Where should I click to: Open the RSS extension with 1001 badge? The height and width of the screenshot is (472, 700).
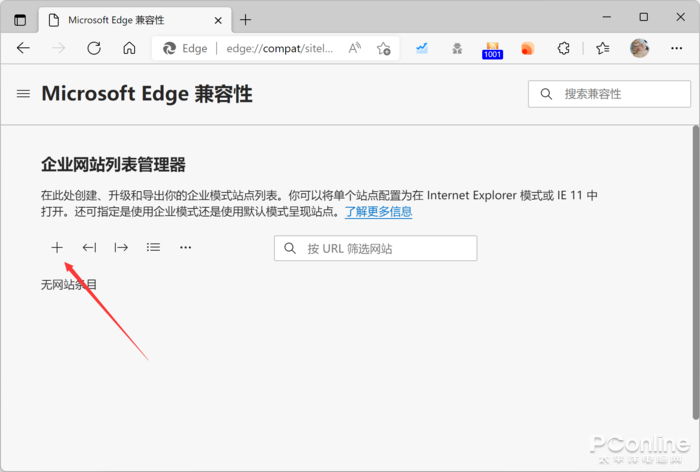coord(492,49)
